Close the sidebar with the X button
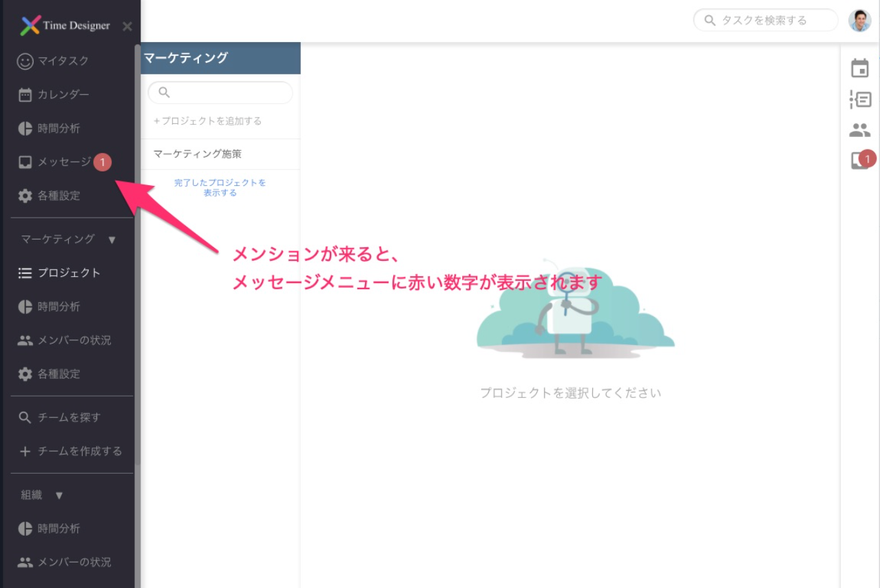The width and height of the screenshot is (880, 588). [127, 26]
